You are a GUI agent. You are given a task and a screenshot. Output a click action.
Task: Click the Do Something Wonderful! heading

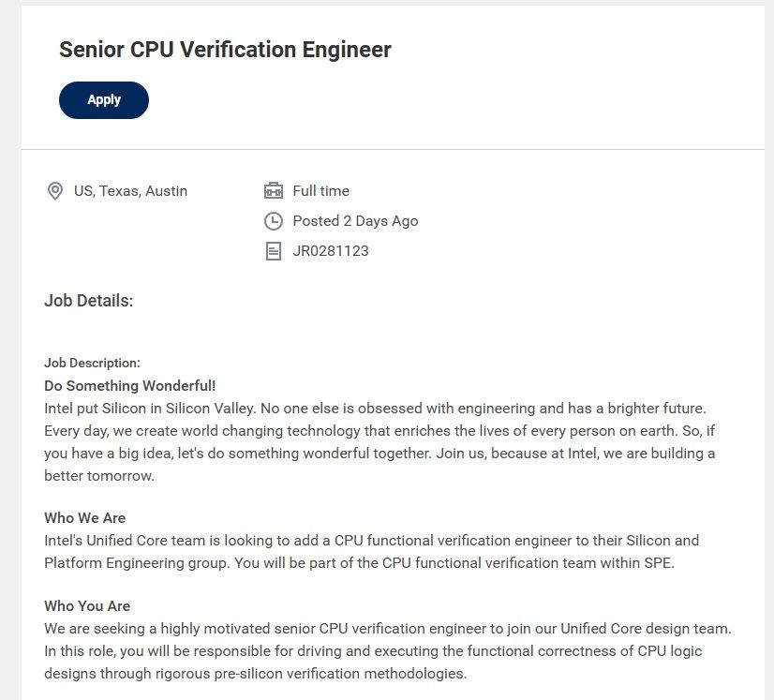(x=130, y=386)
